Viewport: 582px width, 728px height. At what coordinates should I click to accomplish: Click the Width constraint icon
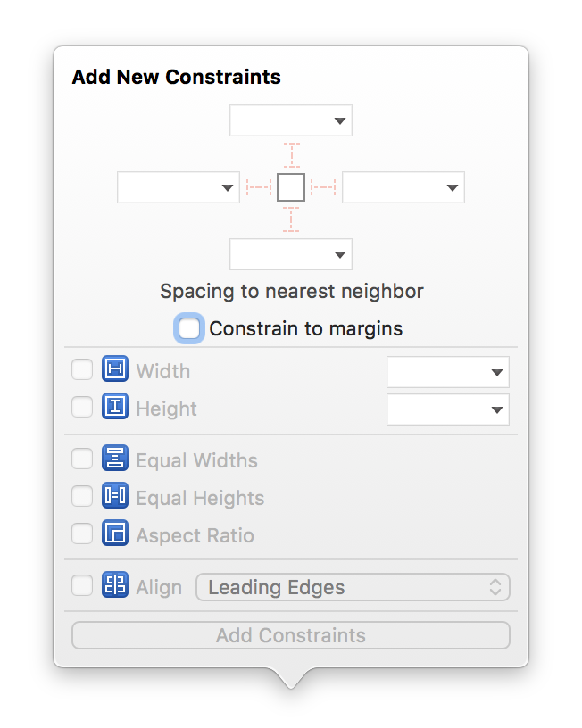pyautogui.click(x=114, y=370)
